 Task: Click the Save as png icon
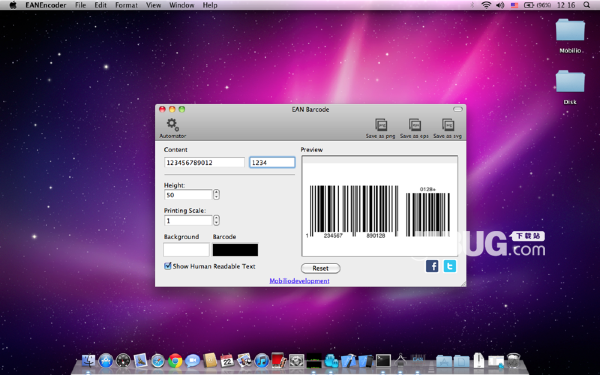click(380, 128)
